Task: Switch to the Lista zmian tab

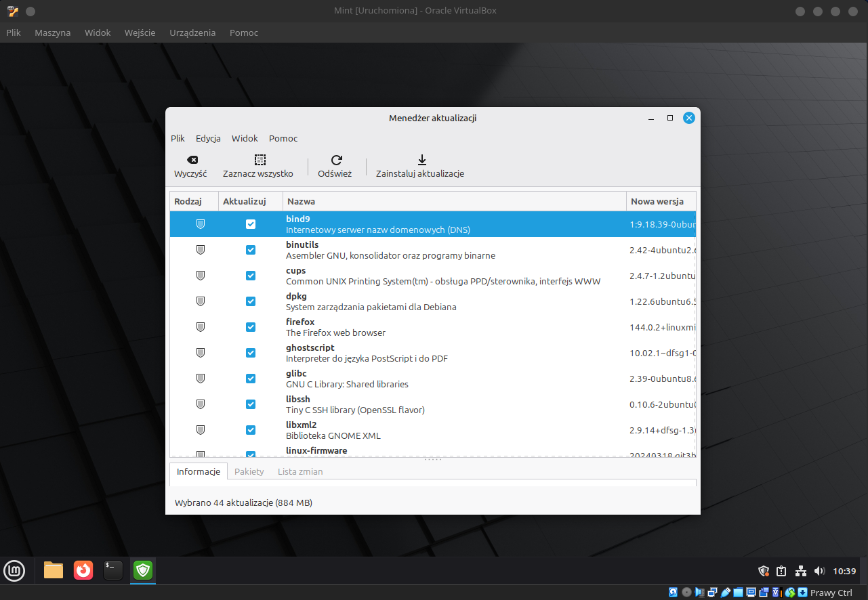Action: click(x=300, y=471)
